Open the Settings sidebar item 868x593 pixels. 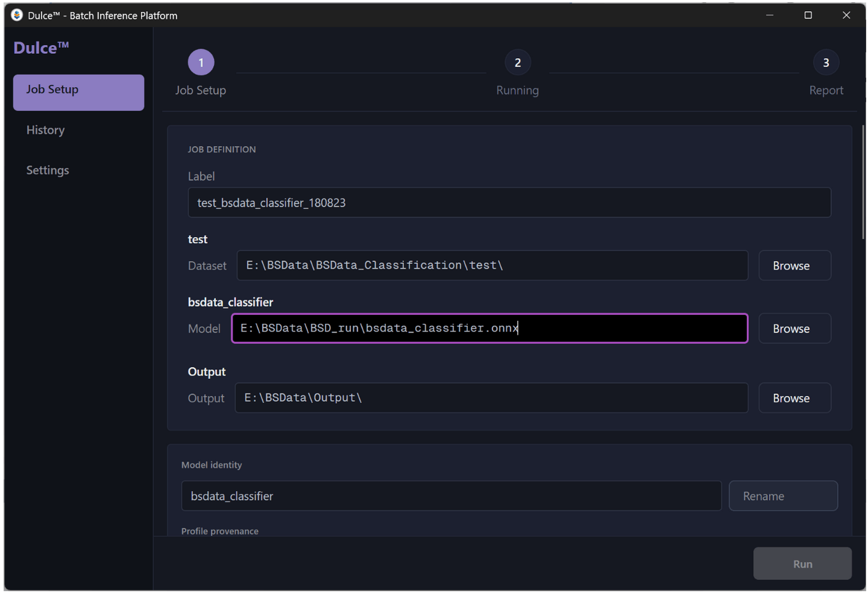click(48, 170)
